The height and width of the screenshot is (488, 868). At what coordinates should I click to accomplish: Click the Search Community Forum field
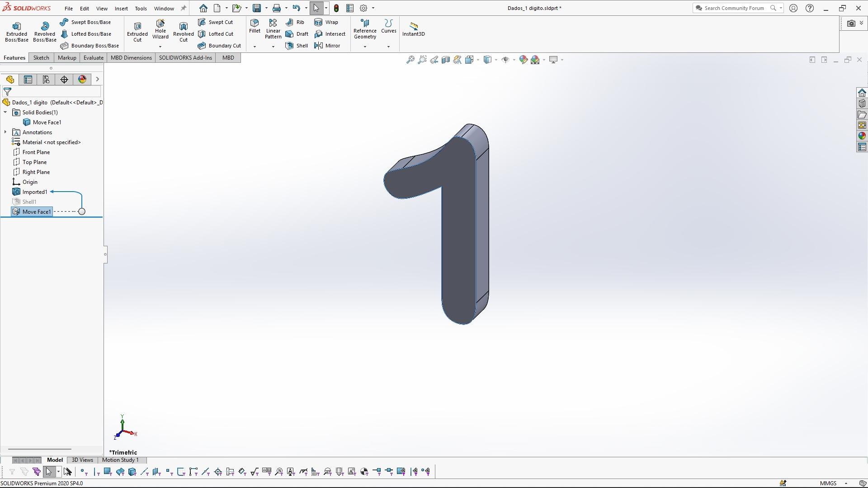734,8
